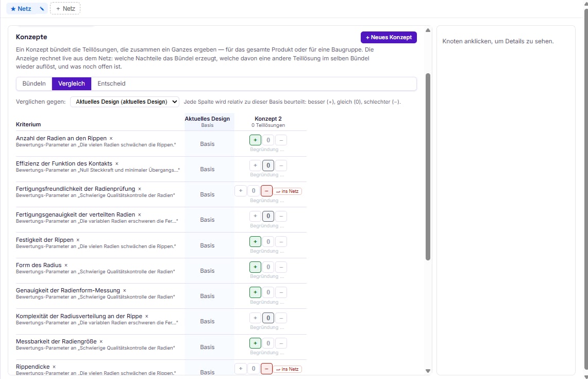Rate Genauigkeit der Radienform-Messung as worse (−)

point(281,292)
